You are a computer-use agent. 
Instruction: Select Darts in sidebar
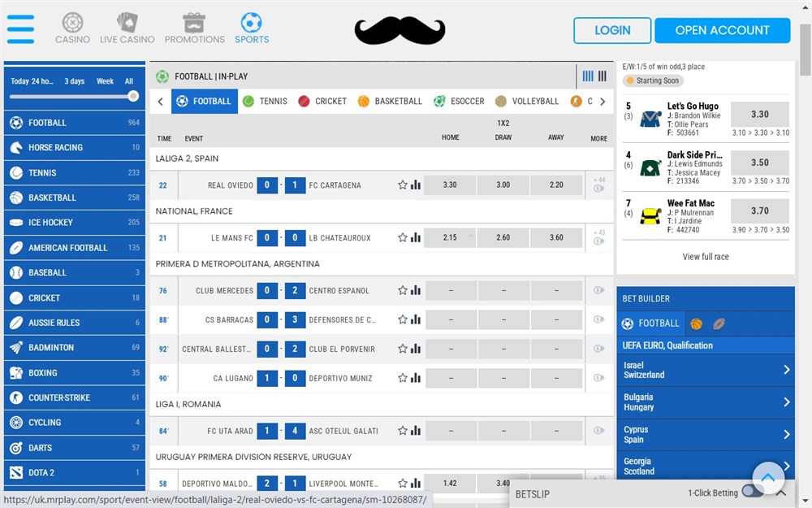pyautogui.click(x=75, y=448)
